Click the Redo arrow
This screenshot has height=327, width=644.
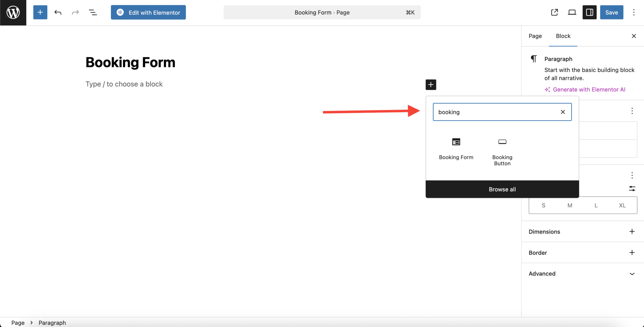coord(75,12)
